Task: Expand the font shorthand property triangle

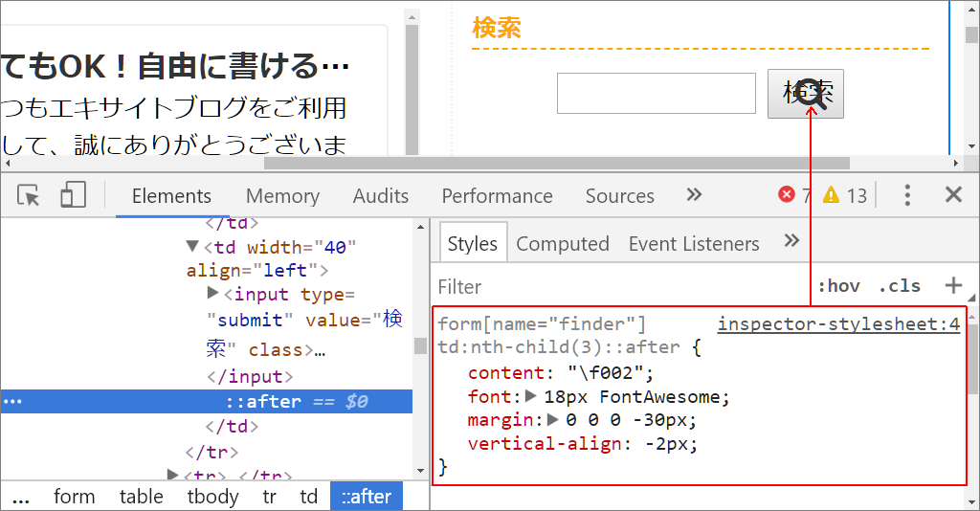Action: click(x=531, y=395)
